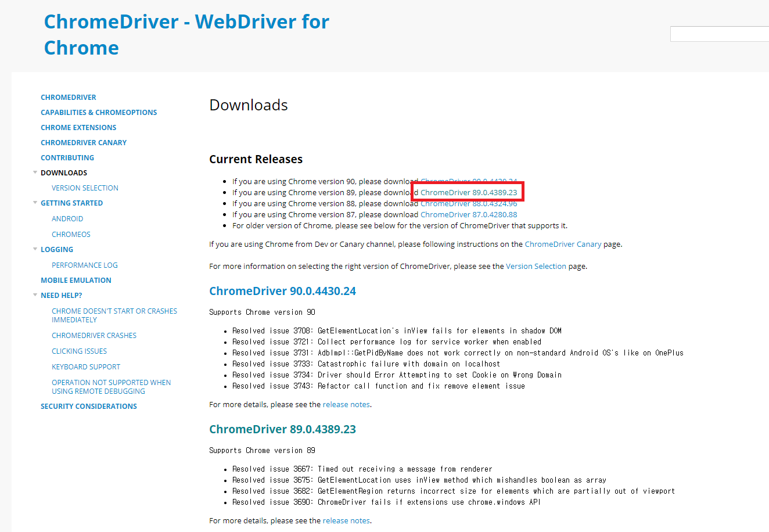The height and width of the screenshot is (532, 769).
Task: Collapse the DOWNLOADS sidebar section arrow
Action: point(35,172)
